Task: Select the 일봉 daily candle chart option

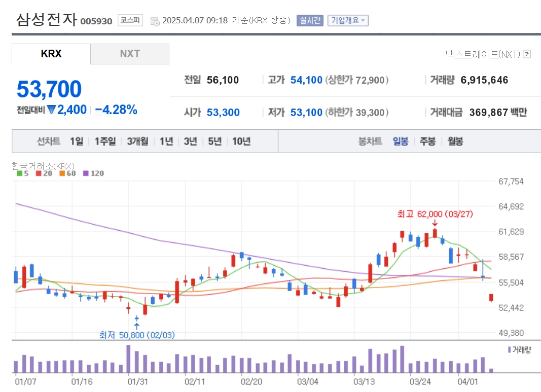Action: (400, 141)
